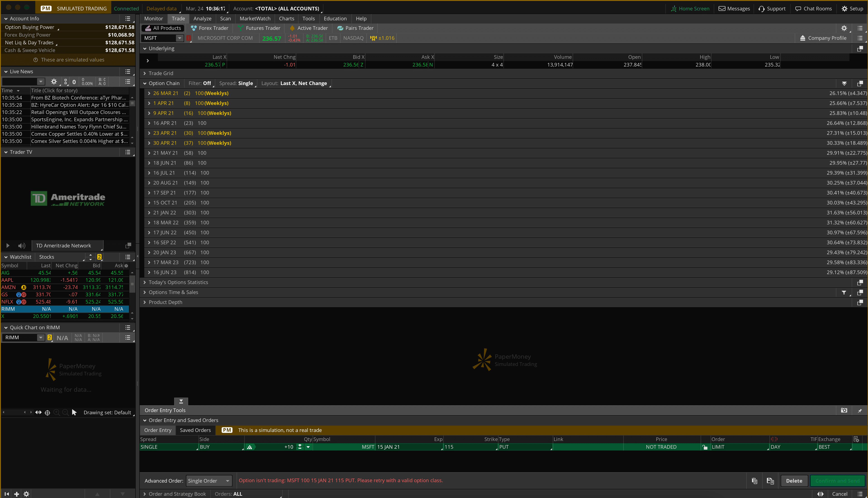
Task: Click the mute icon on TD Ameritrade Network
Action: click(x=21, y=245)
